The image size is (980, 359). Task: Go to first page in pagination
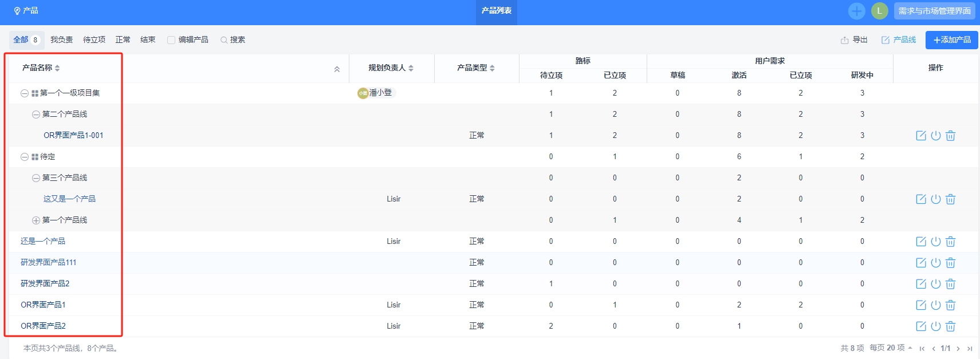(x=922, y=349)
